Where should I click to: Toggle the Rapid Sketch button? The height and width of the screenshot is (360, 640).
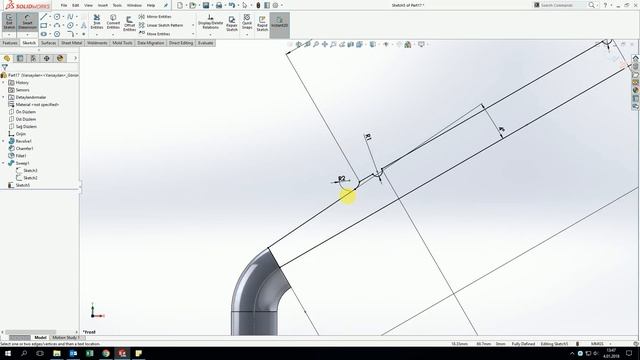coord(262,24)
